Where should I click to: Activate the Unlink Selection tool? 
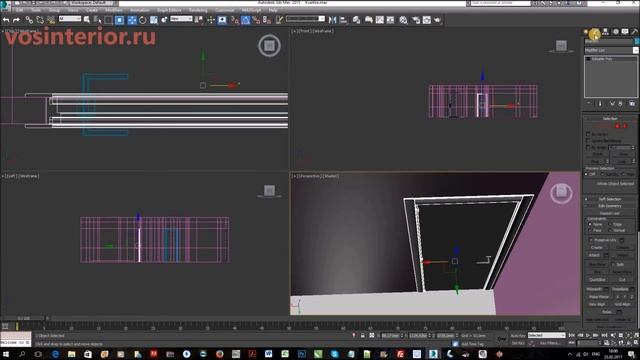point(40,20)
